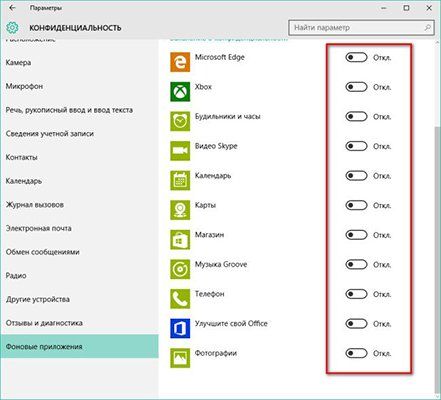Viewport: 441px width, 400px height.
Task: Click the magnifier icon in the search box
Action: point(428,28)
